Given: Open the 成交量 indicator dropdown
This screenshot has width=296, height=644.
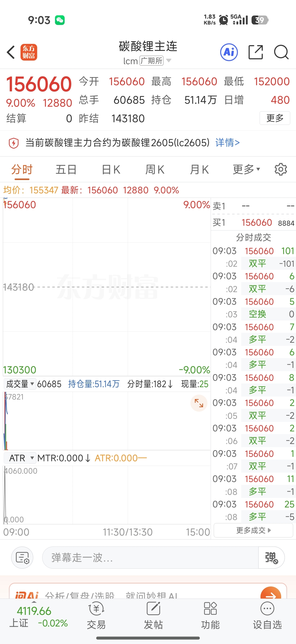Looking at the screenshot, I should (x=20, y=384).
